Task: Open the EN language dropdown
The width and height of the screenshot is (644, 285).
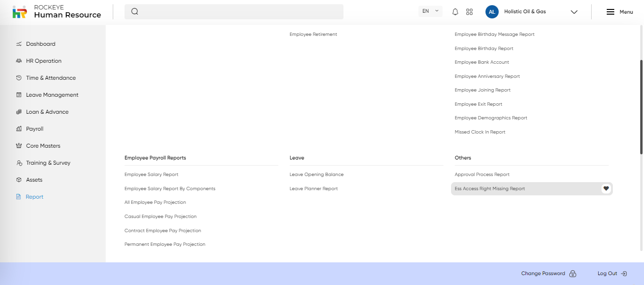Action: coord(430,11)
